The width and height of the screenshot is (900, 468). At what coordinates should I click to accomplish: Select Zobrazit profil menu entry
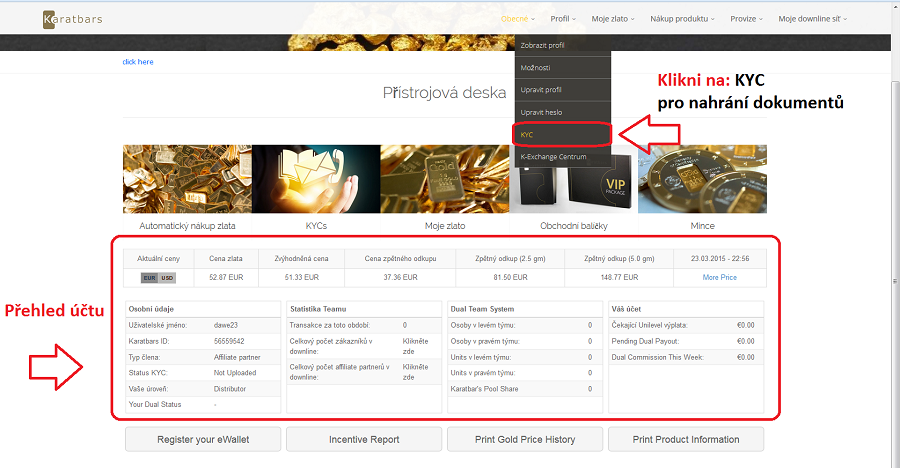point(562,45)
